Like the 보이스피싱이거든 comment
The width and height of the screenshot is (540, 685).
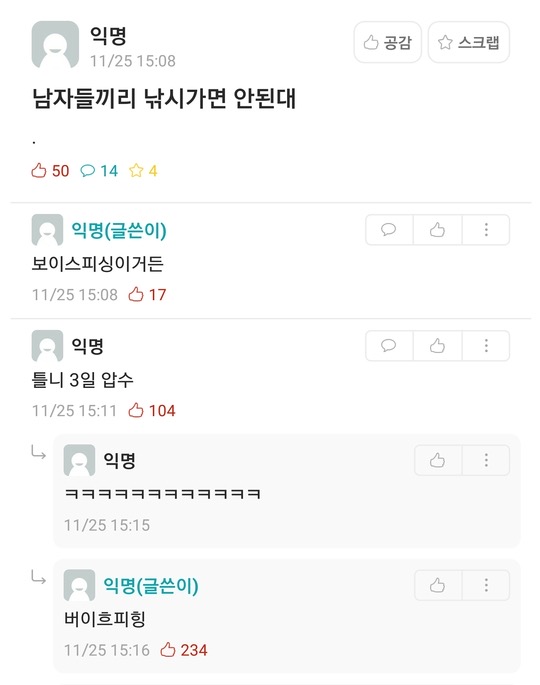(x=437, y=230)
